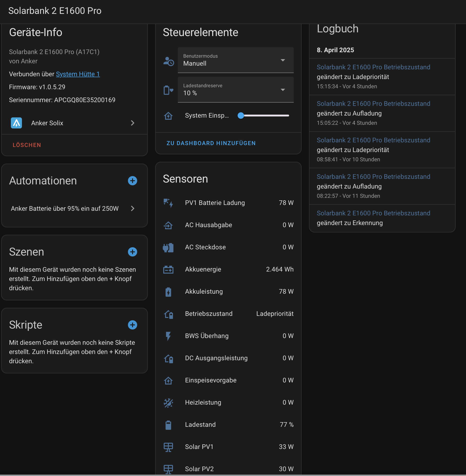Screen dimensions: 466x476
Task: Click the Akkuenergie battery icon
Action: click(168, 269)
